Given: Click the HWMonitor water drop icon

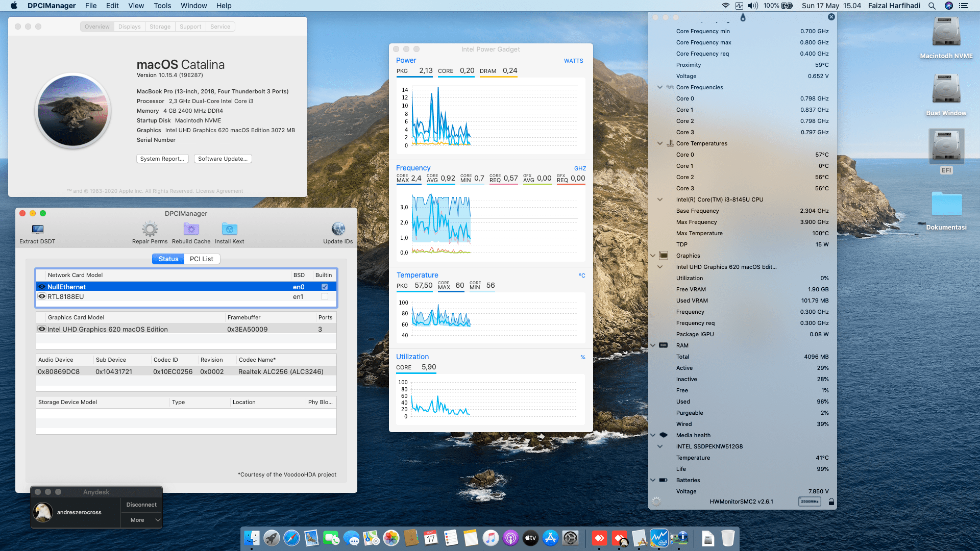Looking at the screenshot, I should (x=743, y=17).
